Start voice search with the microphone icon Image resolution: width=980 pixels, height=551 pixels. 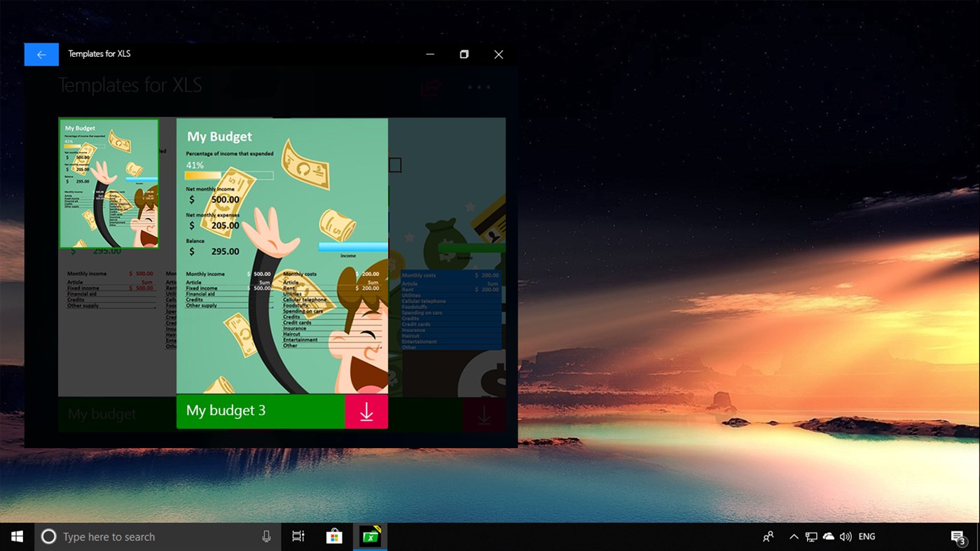click(x=266, y=536)
